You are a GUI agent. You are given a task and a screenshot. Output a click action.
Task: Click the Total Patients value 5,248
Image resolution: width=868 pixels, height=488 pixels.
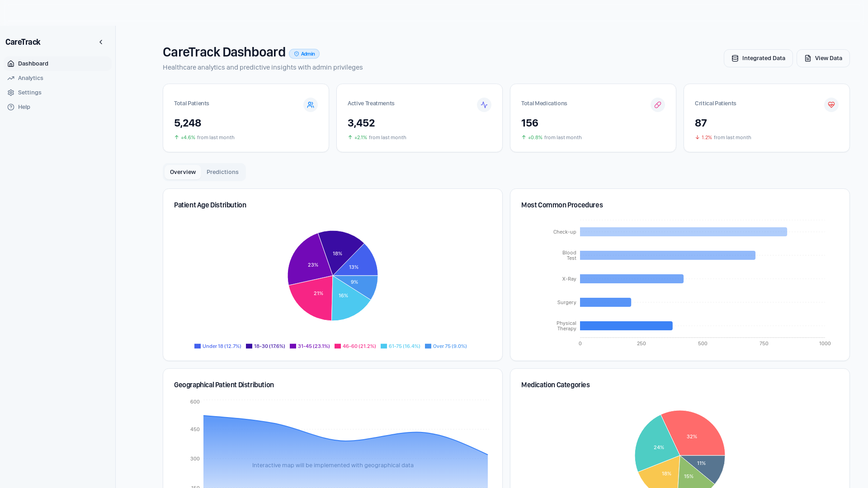pos(188,123)
